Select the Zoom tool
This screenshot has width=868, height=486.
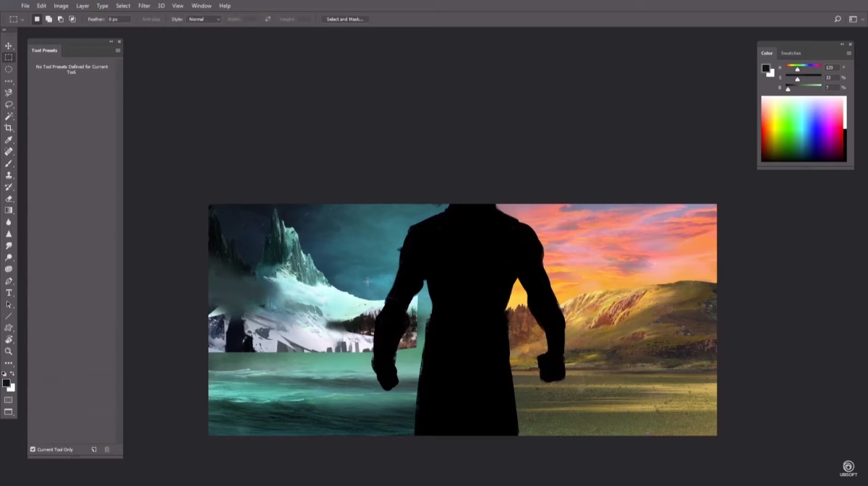pyautogui.click(x=9, y=351)
